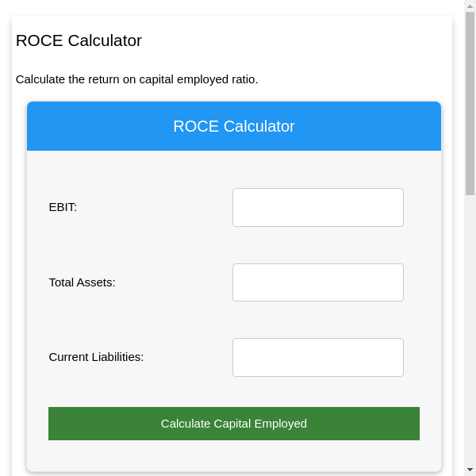Click the EBIT input field
The height and width of the screenshot is (476, 476).
[317, 207]
